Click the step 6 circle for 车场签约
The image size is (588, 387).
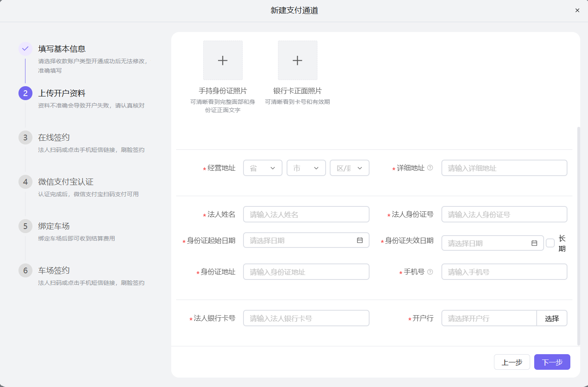tap(25, 270)
